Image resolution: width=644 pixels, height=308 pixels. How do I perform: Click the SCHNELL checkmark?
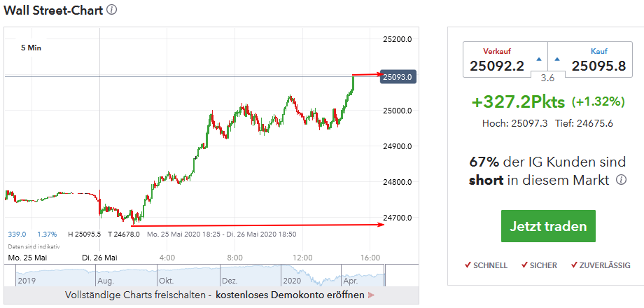468,265
